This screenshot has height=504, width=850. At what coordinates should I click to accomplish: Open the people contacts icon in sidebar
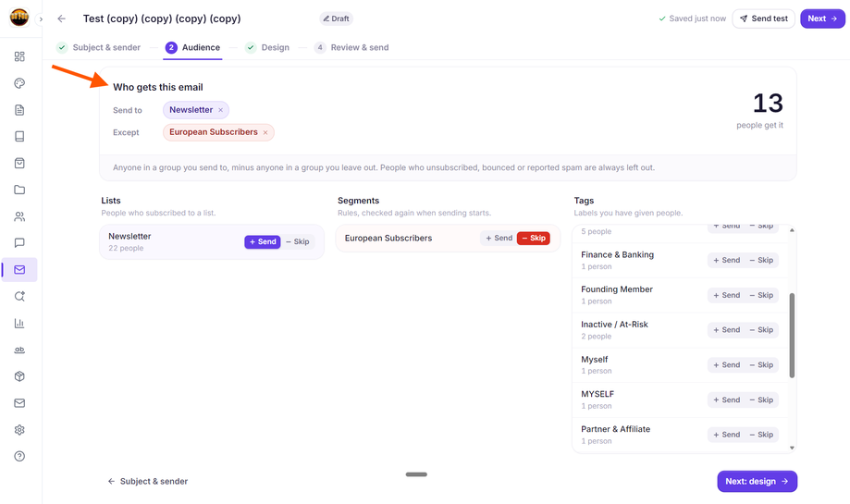point(19,216)
